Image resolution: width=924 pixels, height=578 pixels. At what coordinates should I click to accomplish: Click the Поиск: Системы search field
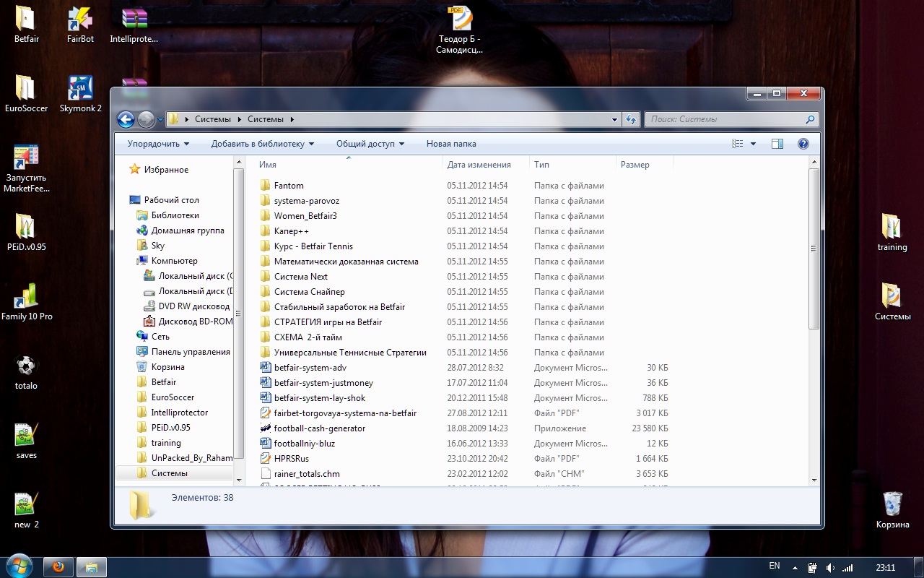pyautogui.click(x=731, y=119)
